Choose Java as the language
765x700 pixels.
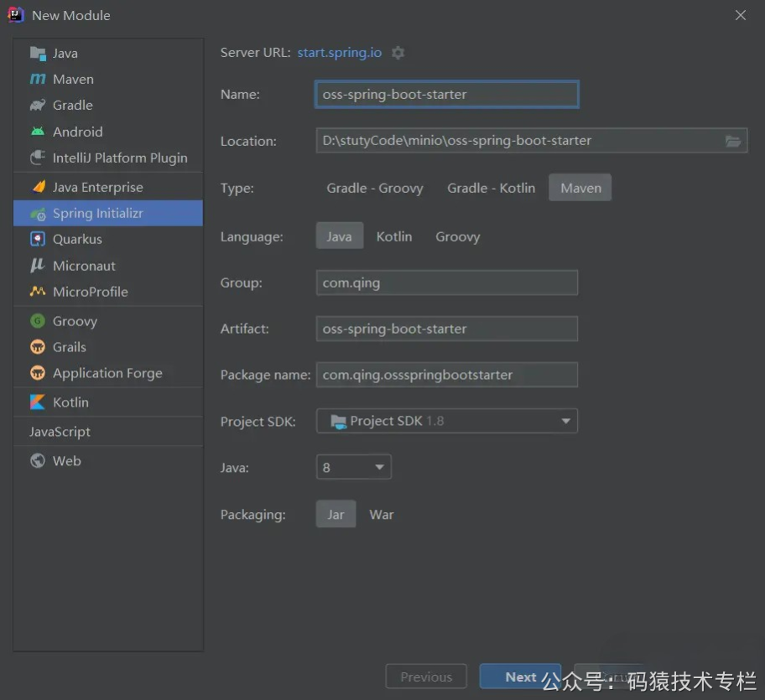point(340,236)
